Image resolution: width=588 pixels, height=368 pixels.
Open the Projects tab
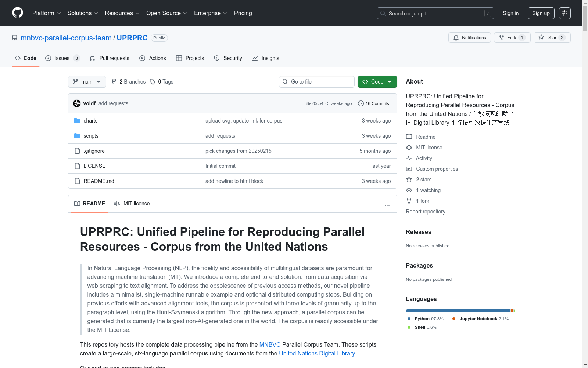(x=190, y=58)
